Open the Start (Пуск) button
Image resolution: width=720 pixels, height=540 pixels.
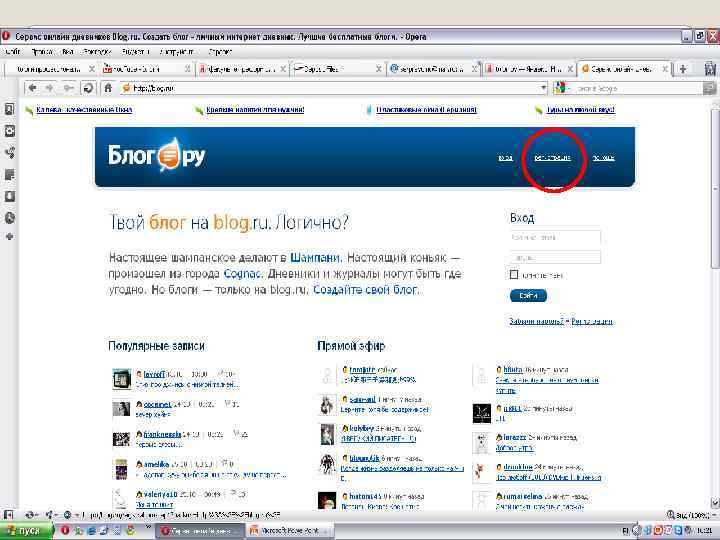pos(25,530)
